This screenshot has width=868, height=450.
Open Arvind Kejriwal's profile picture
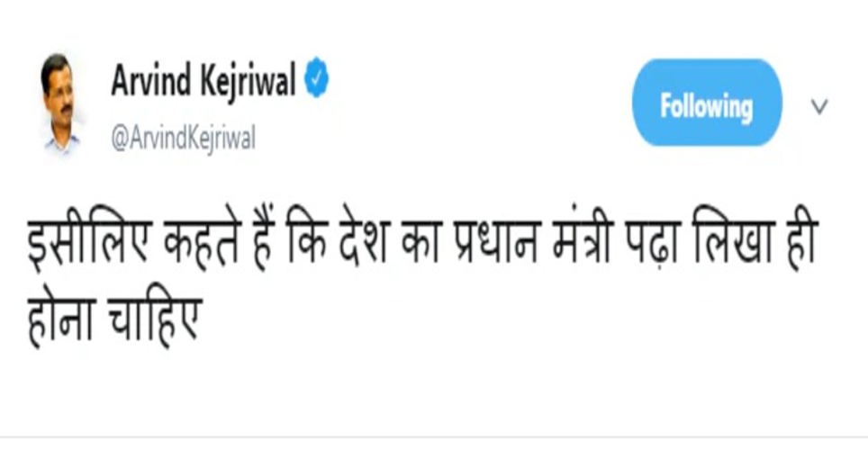(x=59, y=102)
